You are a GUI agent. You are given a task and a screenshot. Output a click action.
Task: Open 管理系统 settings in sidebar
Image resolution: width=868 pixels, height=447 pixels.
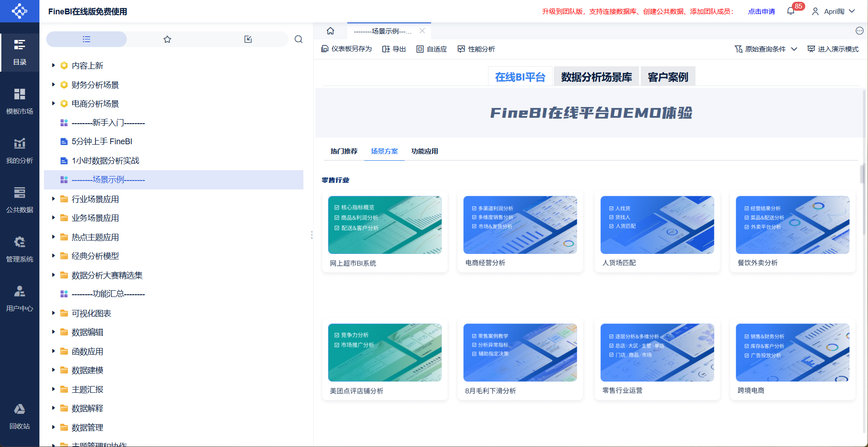pos(20,249)
